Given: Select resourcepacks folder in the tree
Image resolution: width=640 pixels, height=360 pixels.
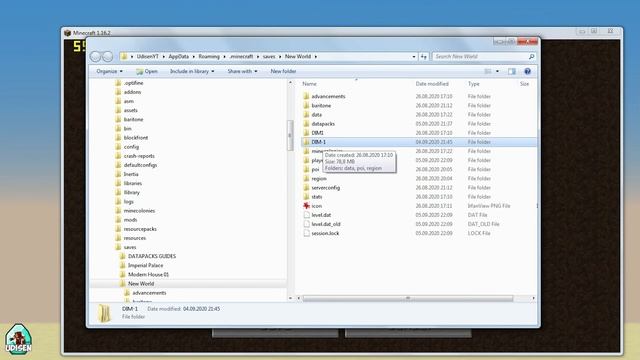Looking at the screenshot, I should click(x=140, y=229).
